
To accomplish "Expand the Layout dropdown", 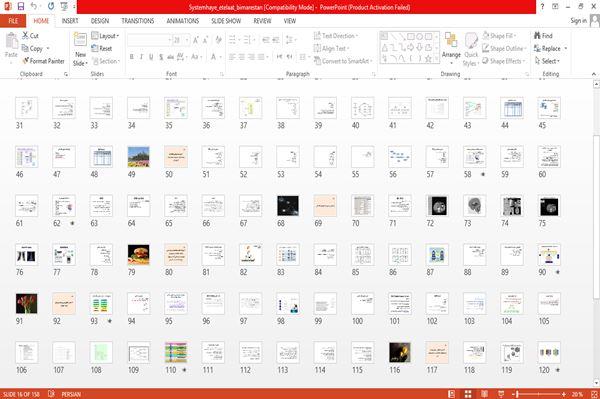I will point(105,36).
